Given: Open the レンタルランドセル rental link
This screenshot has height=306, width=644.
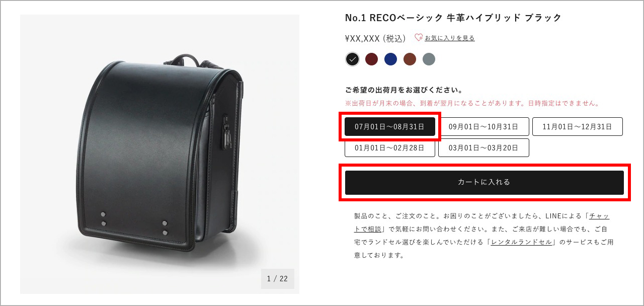Looking at the screenshot, I should pos(522,242).
